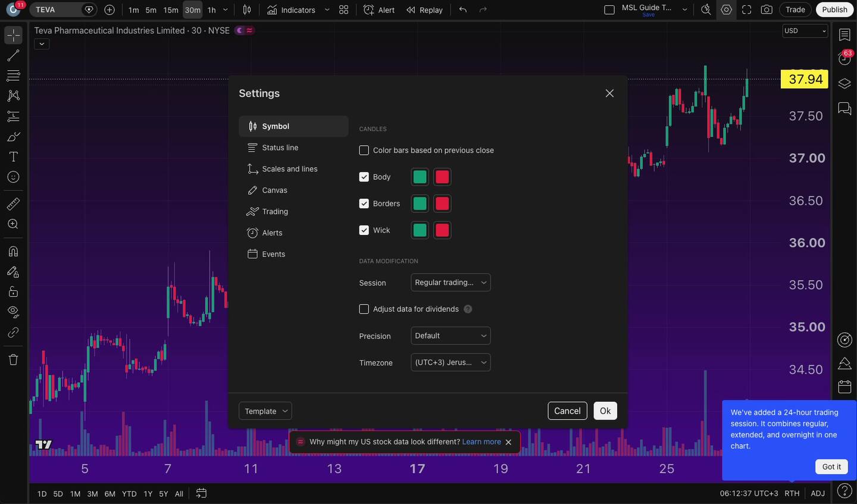This screenshot has width=857, height=504.
Task: Open the chats panel icon
Action: coord(845,108)
